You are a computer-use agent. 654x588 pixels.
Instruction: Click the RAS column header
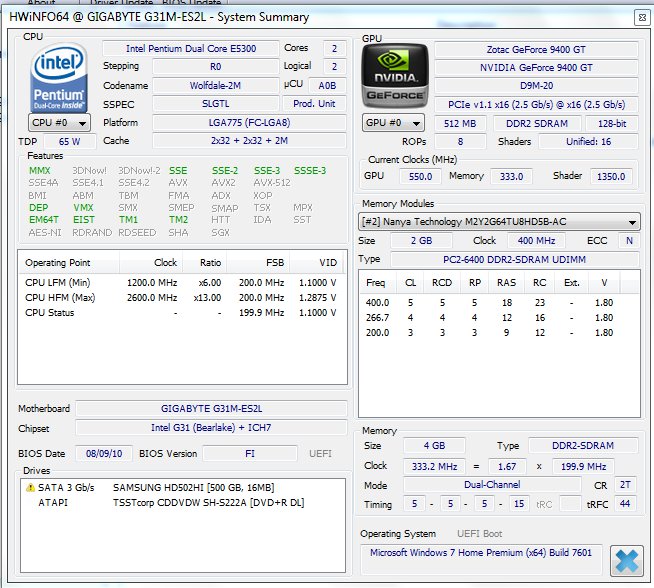coord(506,282)
